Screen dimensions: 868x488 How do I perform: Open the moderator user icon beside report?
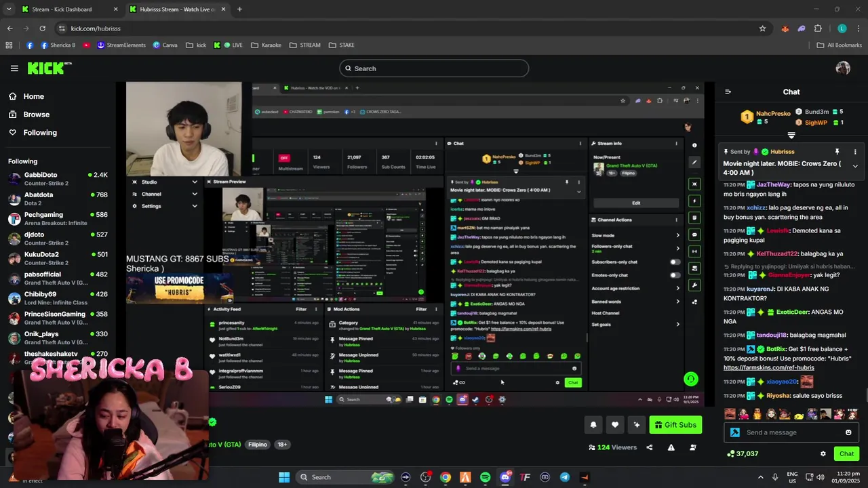693,447
